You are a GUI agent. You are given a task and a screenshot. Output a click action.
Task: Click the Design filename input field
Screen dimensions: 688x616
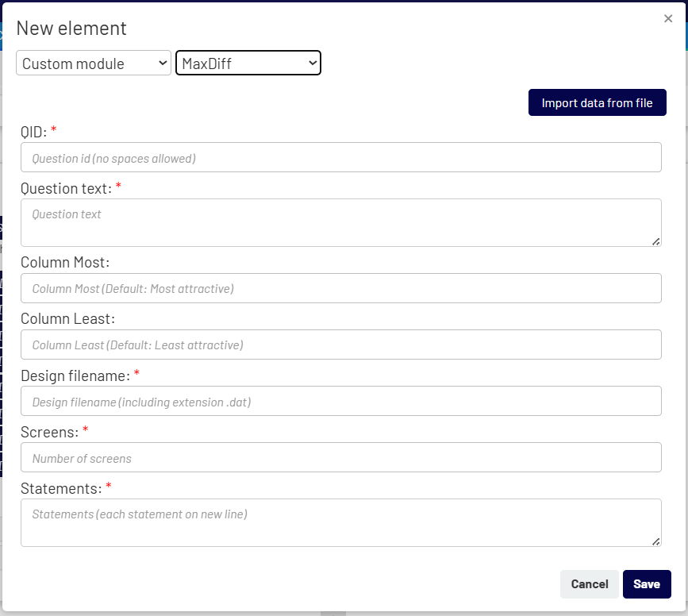(x=341, y=401)
